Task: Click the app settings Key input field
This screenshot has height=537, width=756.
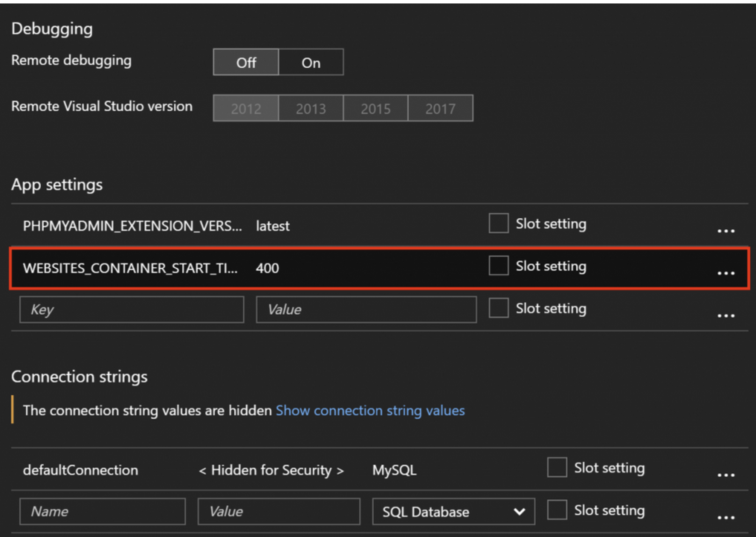Action: point(132,310)
